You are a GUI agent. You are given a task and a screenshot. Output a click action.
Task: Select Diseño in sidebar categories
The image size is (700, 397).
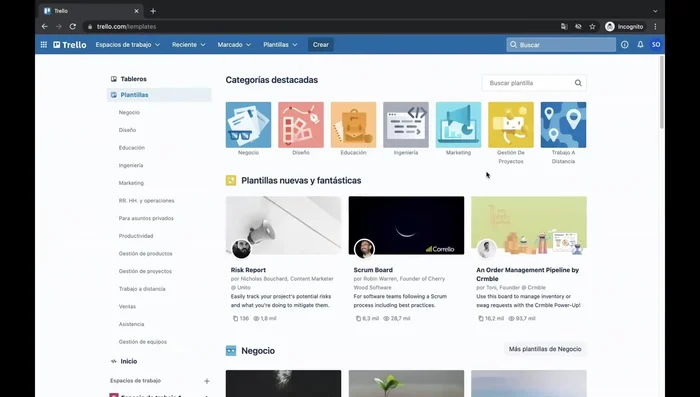[127, 130]
